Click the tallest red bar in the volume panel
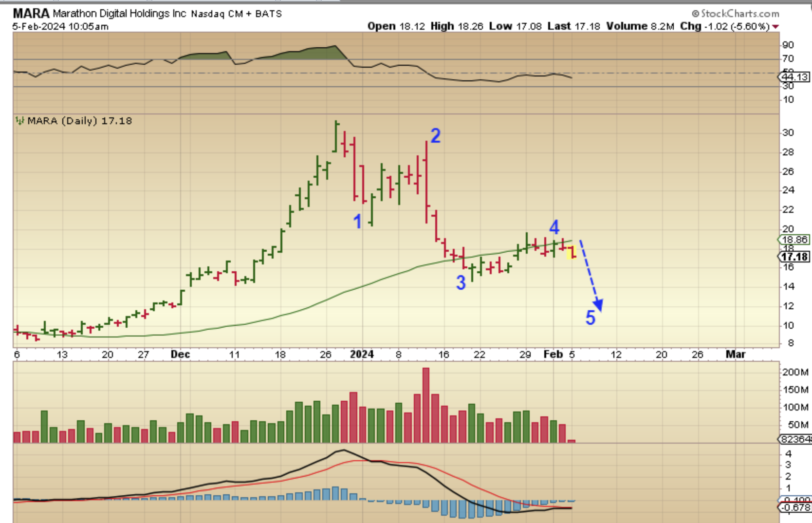Image resolution: width=812 pixels, height=523 pixels. click(x=426, y=405)
